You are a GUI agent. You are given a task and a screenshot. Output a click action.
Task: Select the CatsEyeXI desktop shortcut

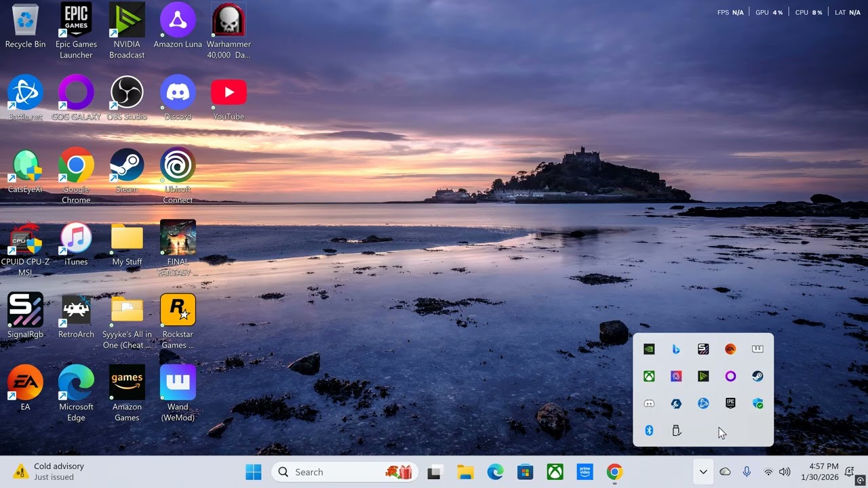pyautogui.click(x=25, y=171)
